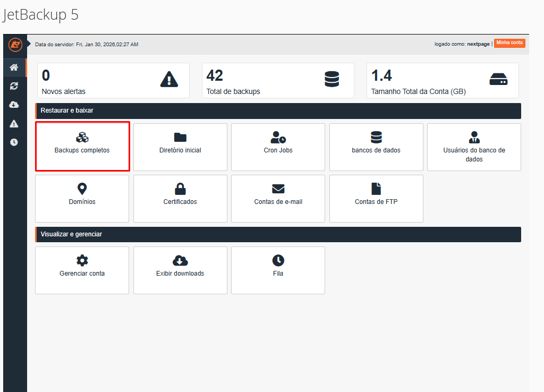
Task: Click the JetBackup logo icon top left
Action: [x=14, y=45]
